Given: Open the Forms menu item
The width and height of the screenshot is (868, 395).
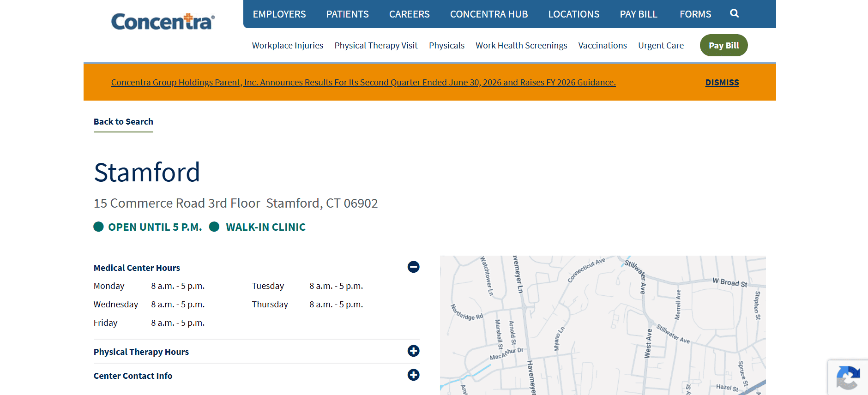Looking at the screenshot, I should pos(695,14).
